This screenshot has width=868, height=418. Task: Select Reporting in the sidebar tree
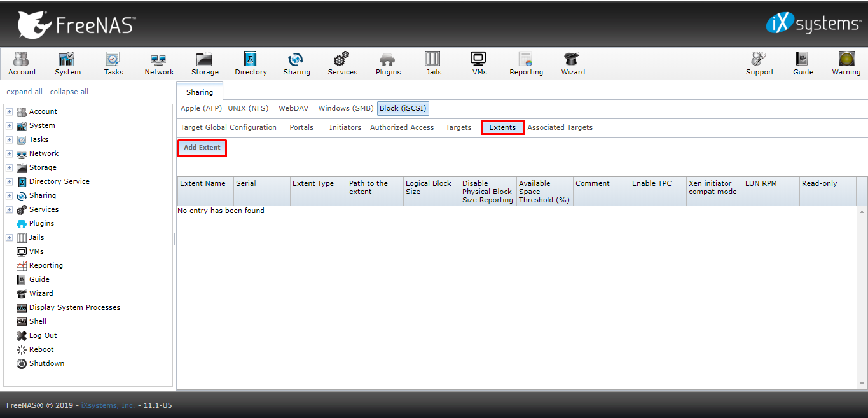pos(46,265)
